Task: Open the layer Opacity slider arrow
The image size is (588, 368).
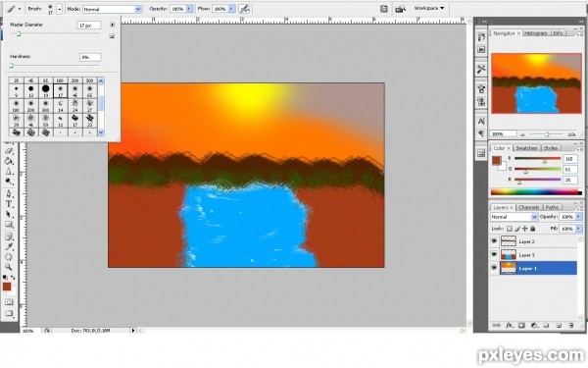Action: pos(578,217)
